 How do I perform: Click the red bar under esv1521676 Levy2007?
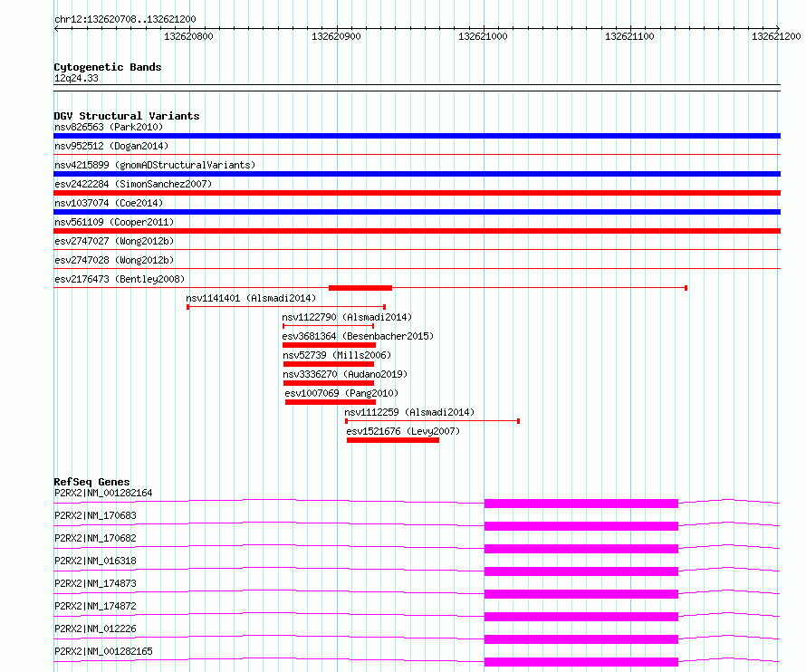393,440
